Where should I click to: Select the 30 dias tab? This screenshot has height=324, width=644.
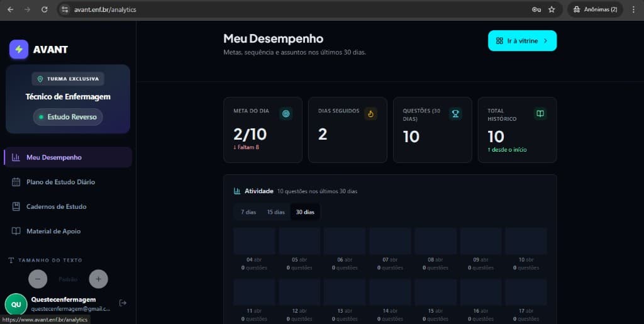coord(305,212)
